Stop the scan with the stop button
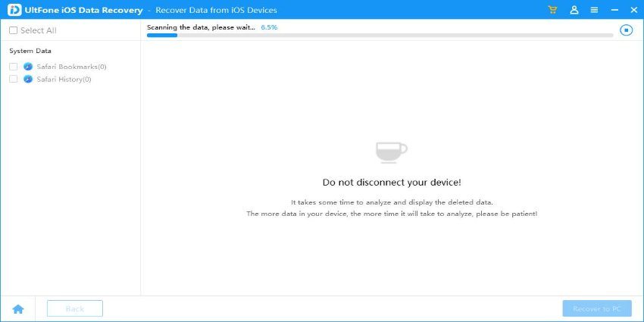Viewport: 644px width, 322px height. click(x=626, y=30)
